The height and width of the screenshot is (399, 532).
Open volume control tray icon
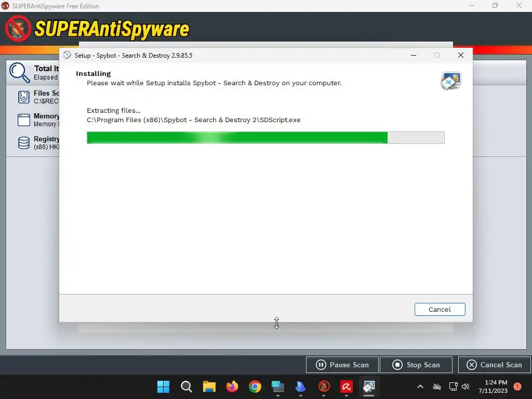465,387
